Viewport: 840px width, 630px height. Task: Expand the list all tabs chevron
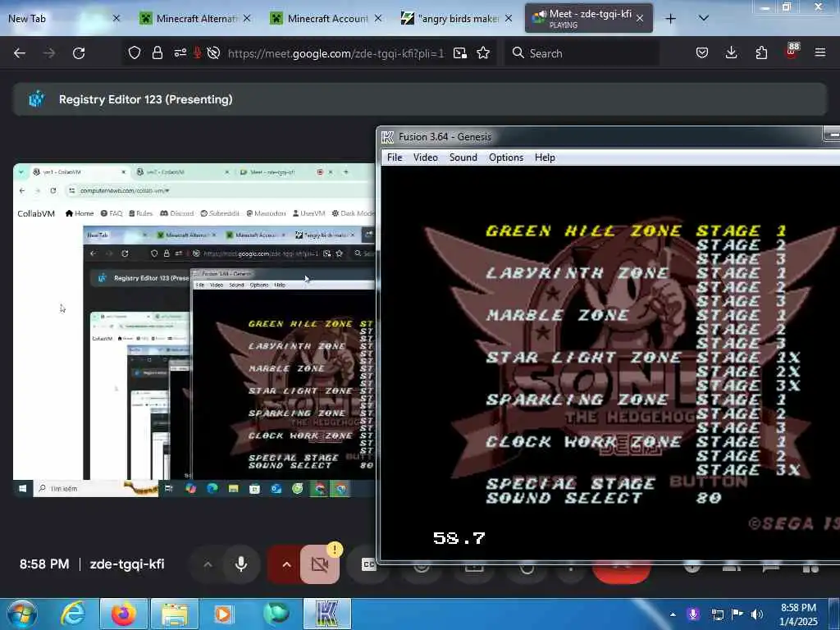(704, 18)
